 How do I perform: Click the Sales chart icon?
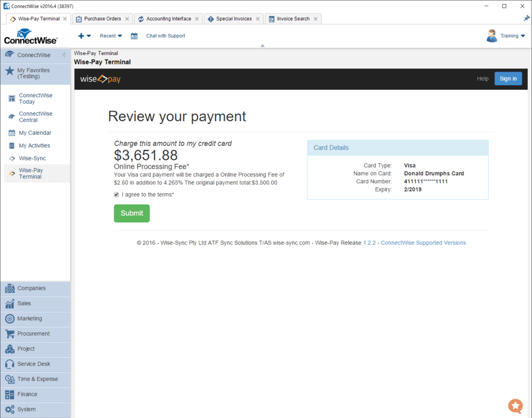10,303
